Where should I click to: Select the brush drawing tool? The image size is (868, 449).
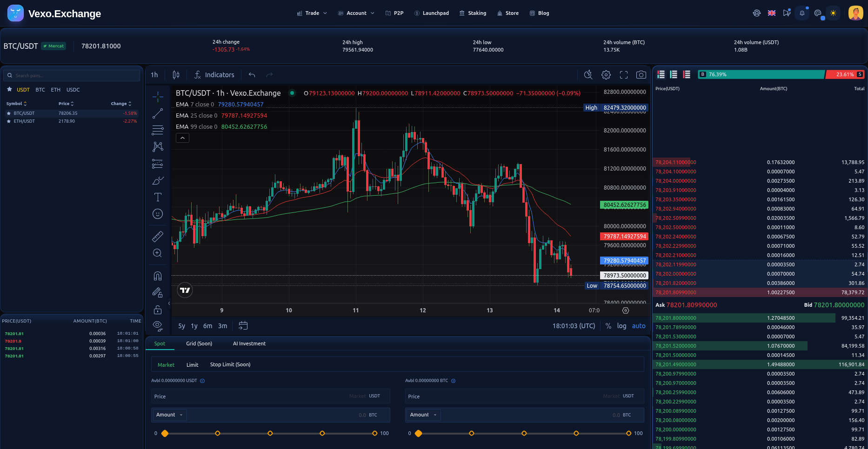tap(158, 180)
